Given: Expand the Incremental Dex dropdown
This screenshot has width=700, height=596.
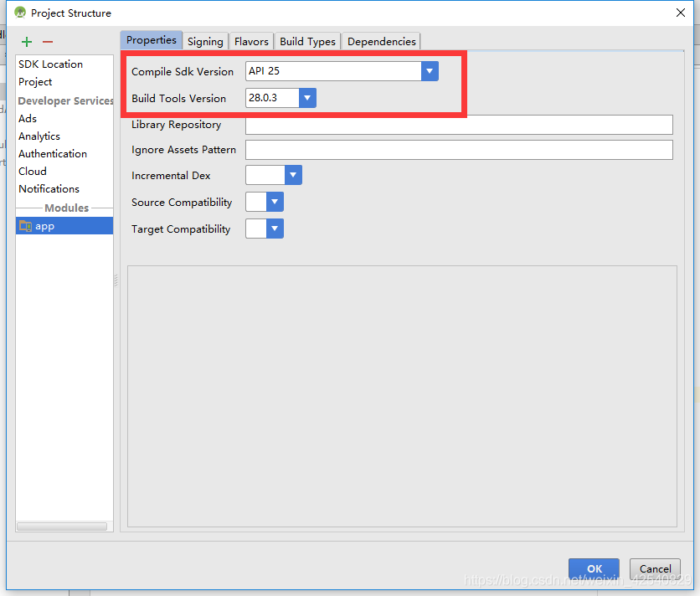Looking at the screenshot, I should [x=293, y=175].
